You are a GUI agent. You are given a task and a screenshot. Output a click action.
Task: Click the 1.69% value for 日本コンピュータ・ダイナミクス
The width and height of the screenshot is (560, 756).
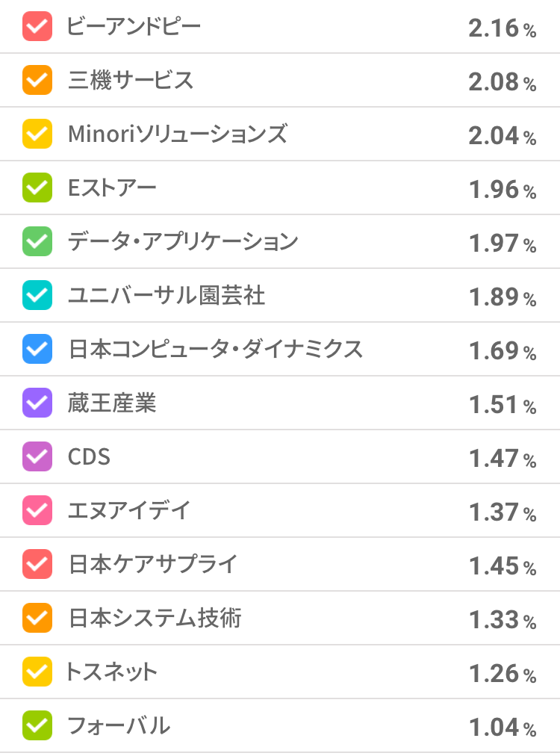[502, 351]
